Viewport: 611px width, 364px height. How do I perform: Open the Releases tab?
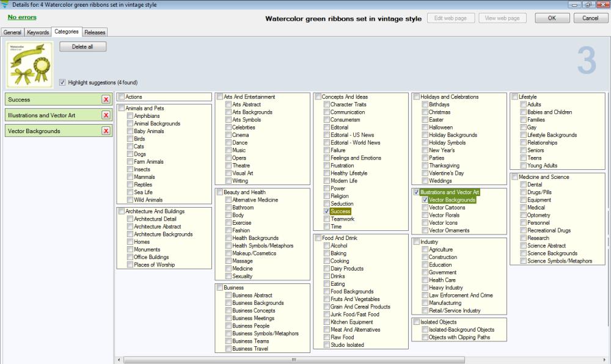(x=95, y=32)
